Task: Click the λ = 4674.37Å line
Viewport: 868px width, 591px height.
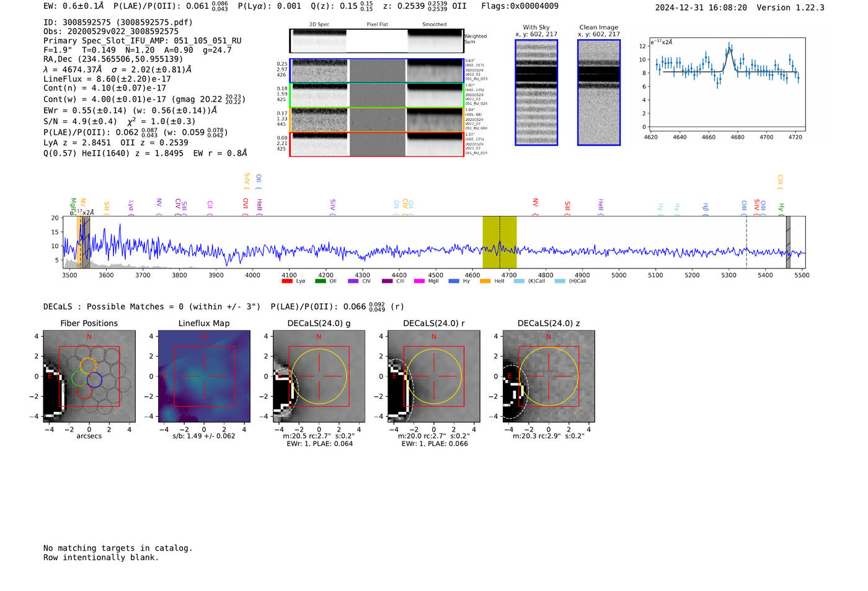Action: click(x=117, y=69)
